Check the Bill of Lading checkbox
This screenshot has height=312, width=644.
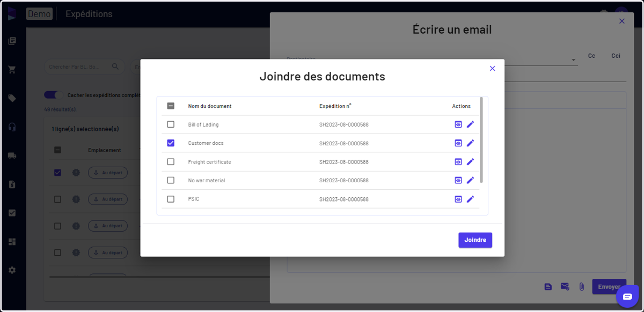171,124
